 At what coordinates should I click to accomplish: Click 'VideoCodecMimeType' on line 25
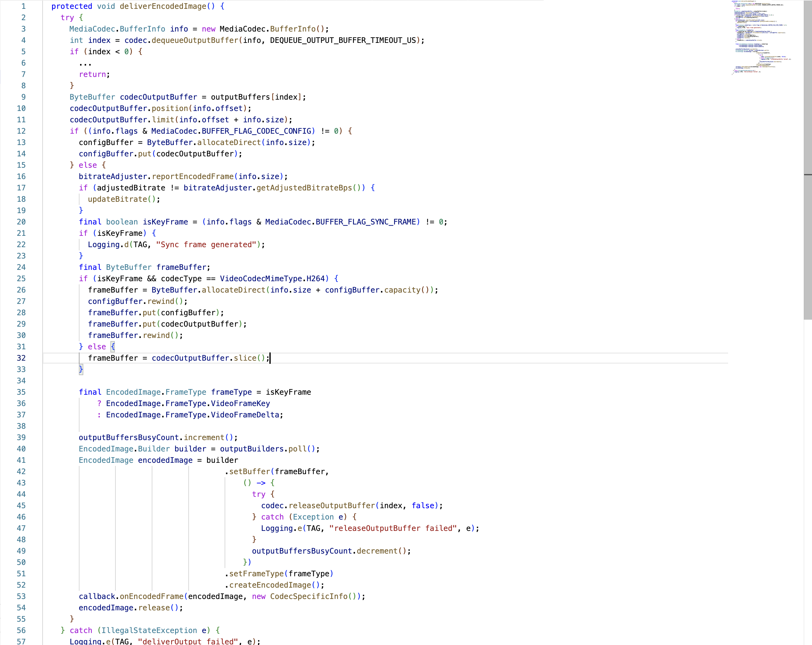pyautogui.click(x=261, y=278)
